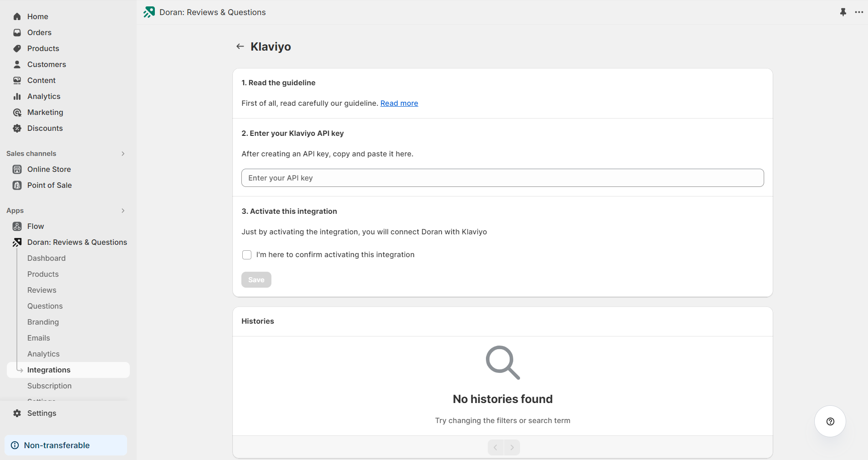Open the Point of Sale channel
Viewport: 868px width, 460px height.
(50, 185)
